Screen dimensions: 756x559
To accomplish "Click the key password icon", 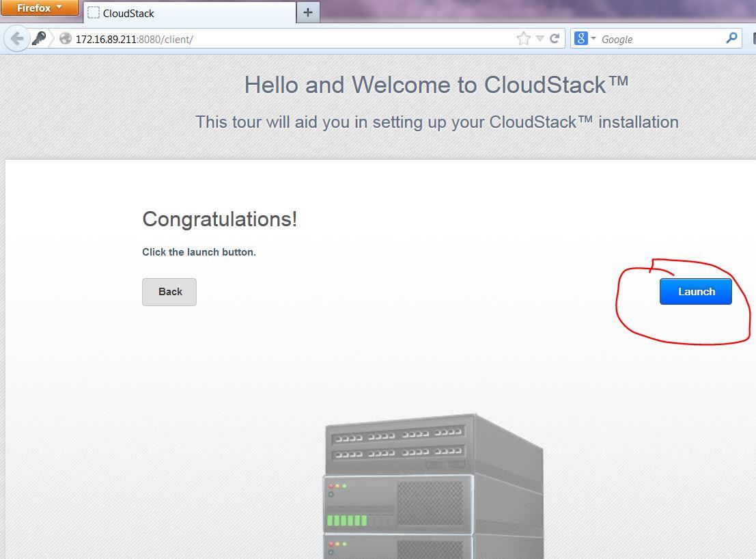I will tap(39, 38).
